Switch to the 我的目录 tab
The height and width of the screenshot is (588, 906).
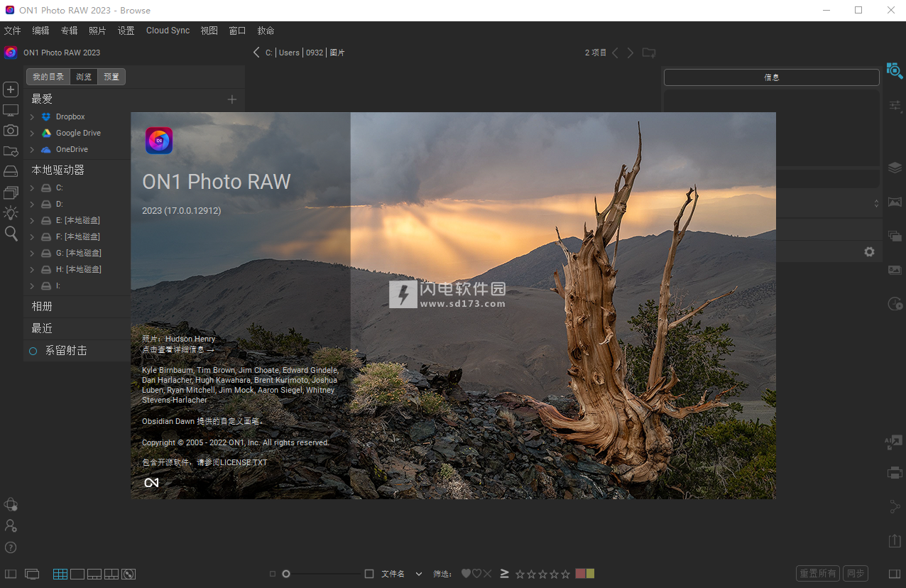(48, 77)
